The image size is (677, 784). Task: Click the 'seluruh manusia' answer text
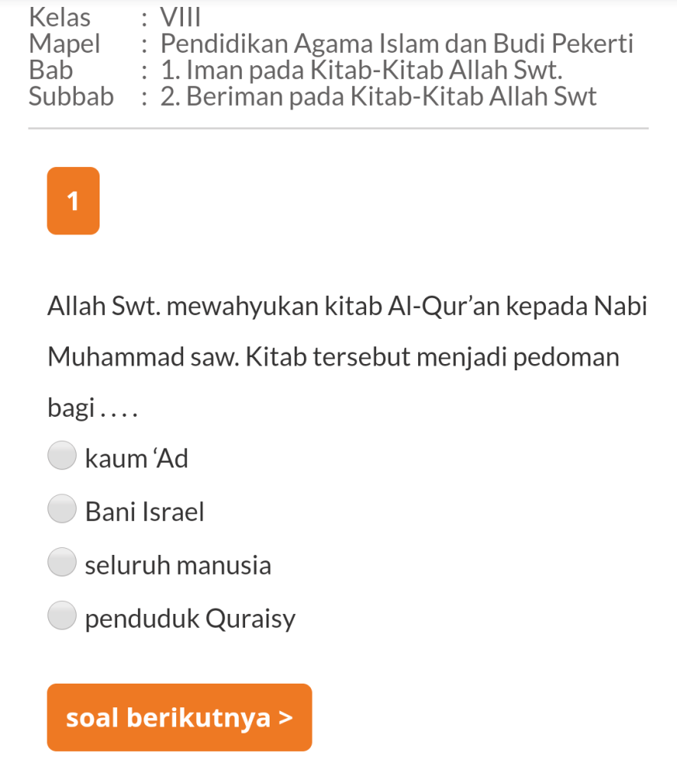tap(178, 566)
